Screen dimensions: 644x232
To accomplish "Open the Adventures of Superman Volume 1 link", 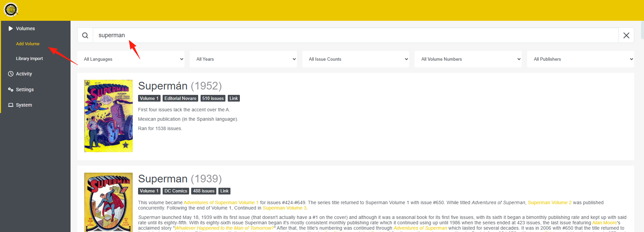I will tap(221, 202).
